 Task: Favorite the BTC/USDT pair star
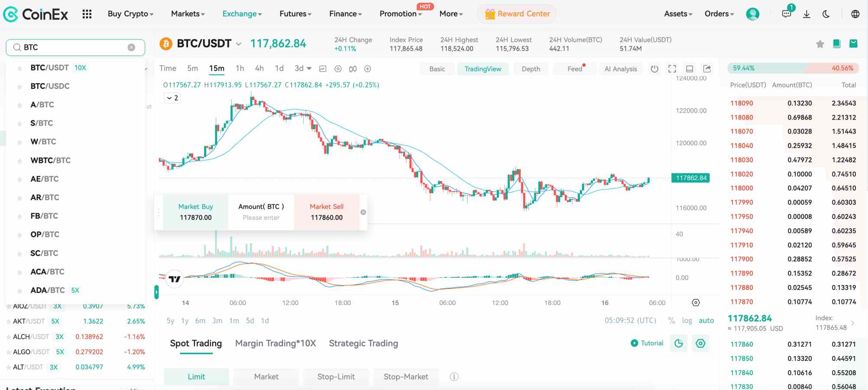click(820, 44)
